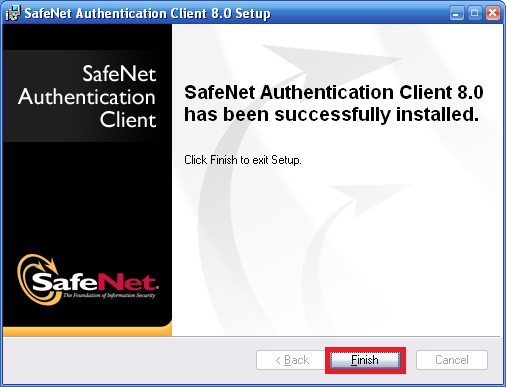Click the grayed-out Cancel button

pyautogui.click(x=452, y=360)
